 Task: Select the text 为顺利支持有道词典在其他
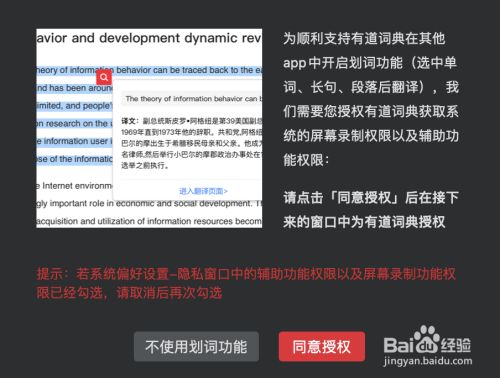[364, 38]
